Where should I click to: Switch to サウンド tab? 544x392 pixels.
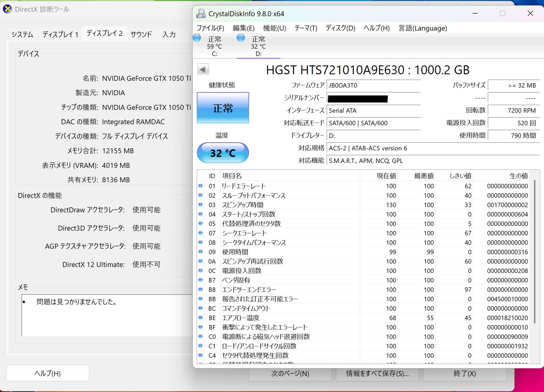[x=141, y=34]
